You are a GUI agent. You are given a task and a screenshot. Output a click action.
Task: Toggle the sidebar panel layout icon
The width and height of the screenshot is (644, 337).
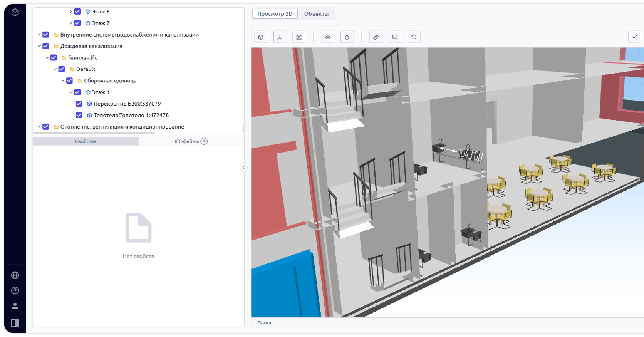pos(15,323)
